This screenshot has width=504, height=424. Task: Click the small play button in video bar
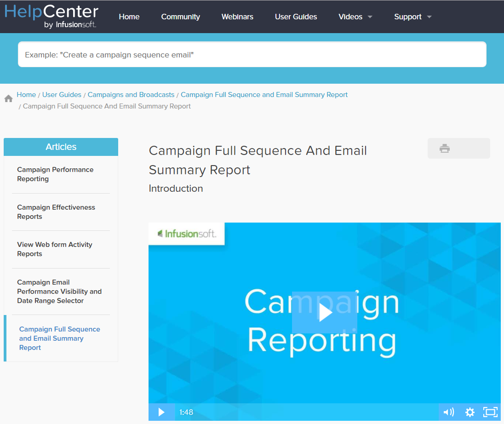[x=161, y=412]
